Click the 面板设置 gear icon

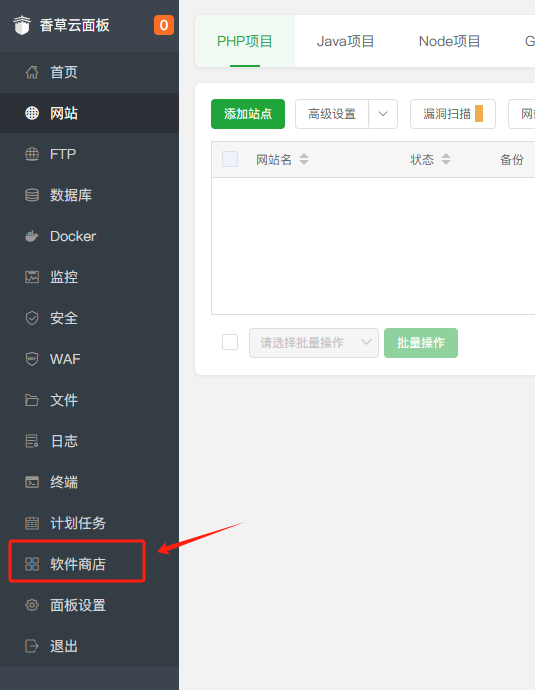tap(32, 605)
